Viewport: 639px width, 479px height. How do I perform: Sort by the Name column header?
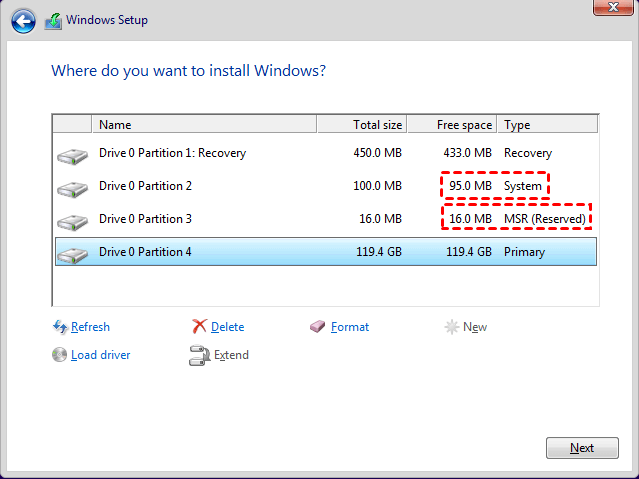click(205, 125)
